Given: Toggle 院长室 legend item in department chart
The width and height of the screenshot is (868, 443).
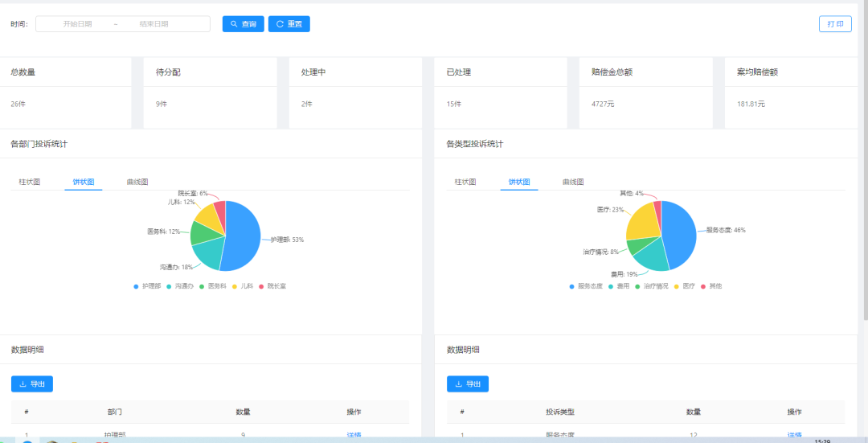Looking at the screenshot, I should (272, 286).
